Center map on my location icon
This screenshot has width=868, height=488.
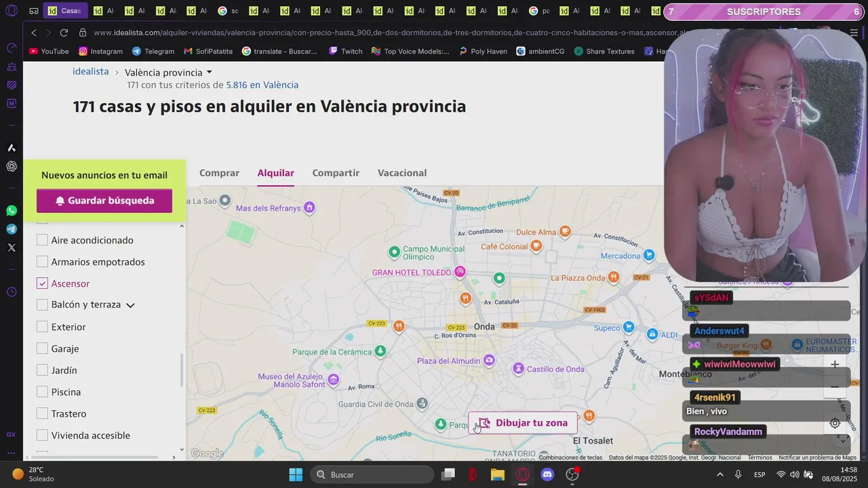click(835, 423)
